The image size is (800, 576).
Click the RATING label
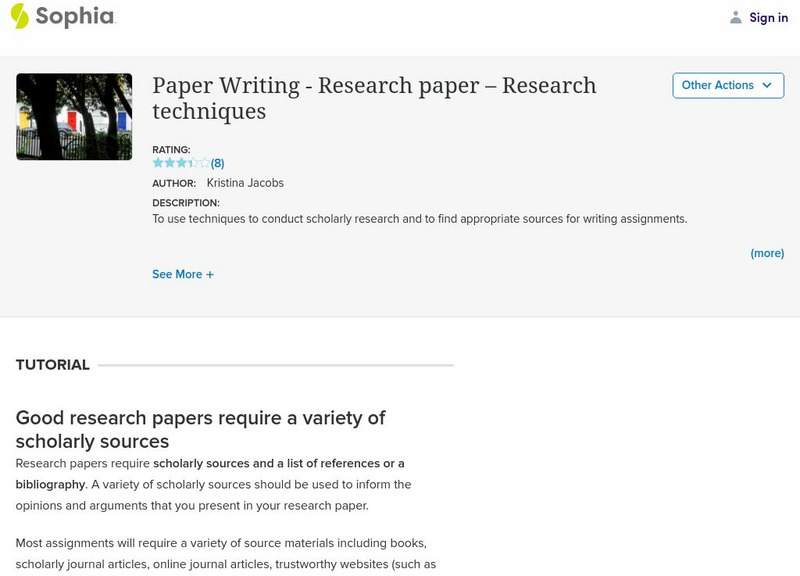click(171, 149)
